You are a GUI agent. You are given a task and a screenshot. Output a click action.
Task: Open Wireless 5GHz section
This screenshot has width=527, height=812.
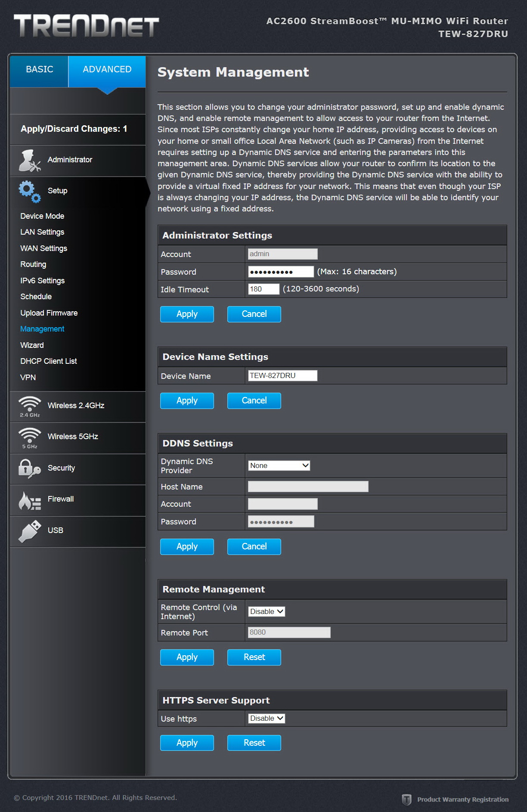pyautogui.click(x=78, y=437)
